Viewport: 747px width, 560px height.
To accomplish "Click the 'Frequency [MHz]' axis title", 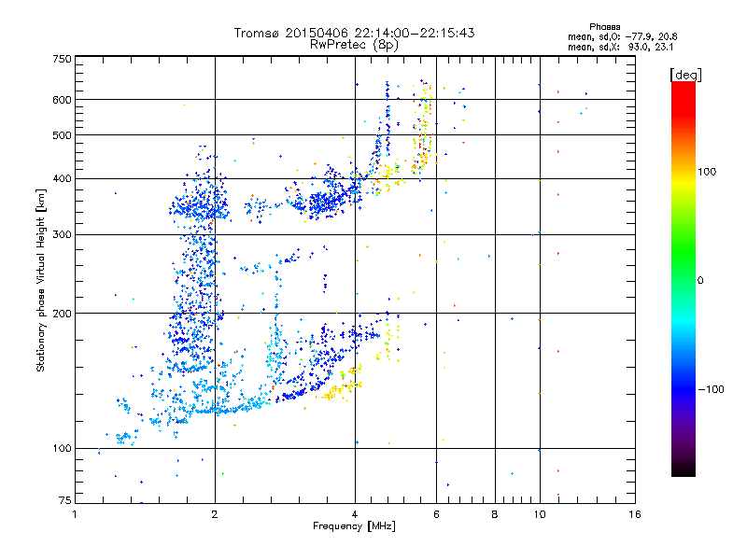I will coord(354,526).
